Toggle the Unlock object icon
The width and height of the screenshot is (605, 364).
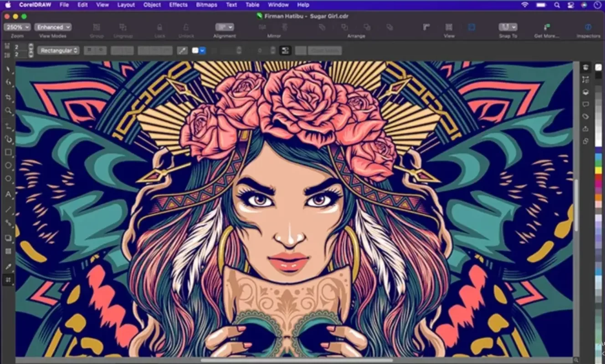click(x=186, y=27)
